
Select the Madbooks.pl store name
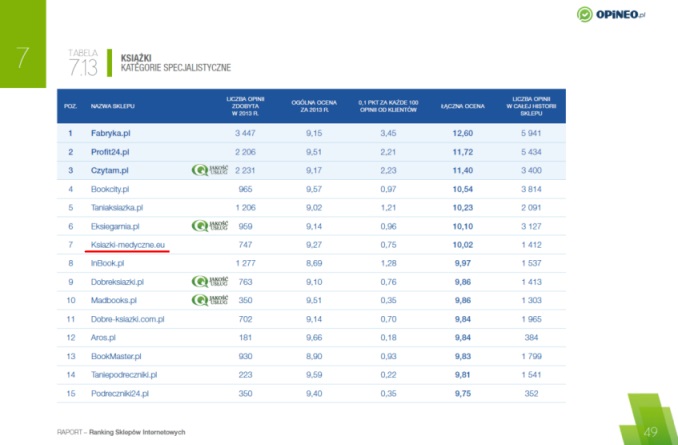click(114, 300)
